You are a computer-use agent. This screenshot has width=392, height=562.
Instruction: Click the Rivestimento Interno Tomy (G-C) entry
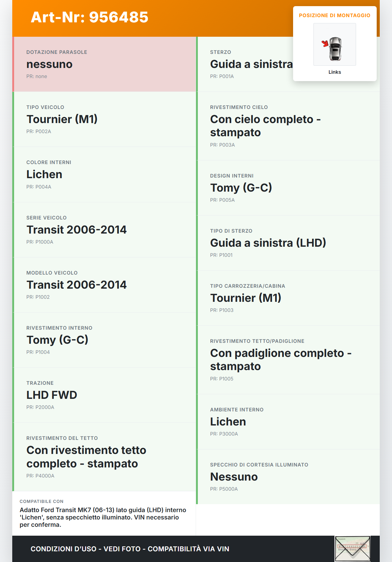tap(104, 340)
